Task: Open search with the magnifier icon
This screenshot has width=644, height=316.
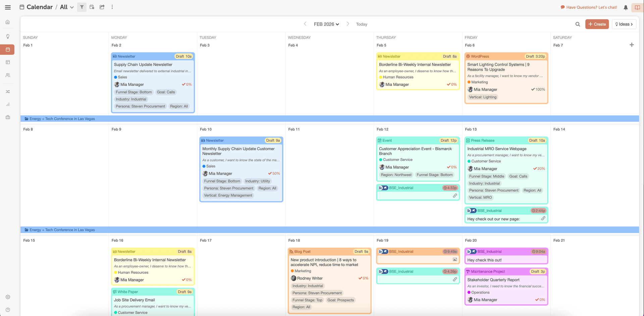Action: click(x=578, y=24)
